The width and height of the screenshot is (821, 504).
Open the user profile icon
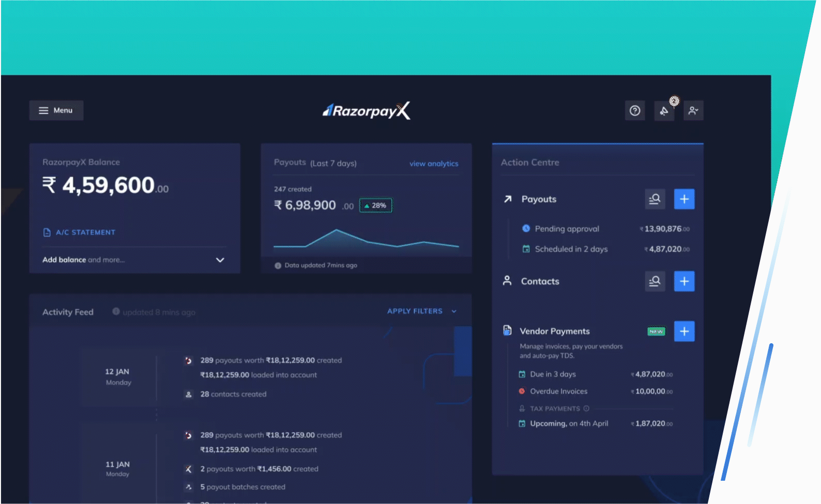pos(693,111)
